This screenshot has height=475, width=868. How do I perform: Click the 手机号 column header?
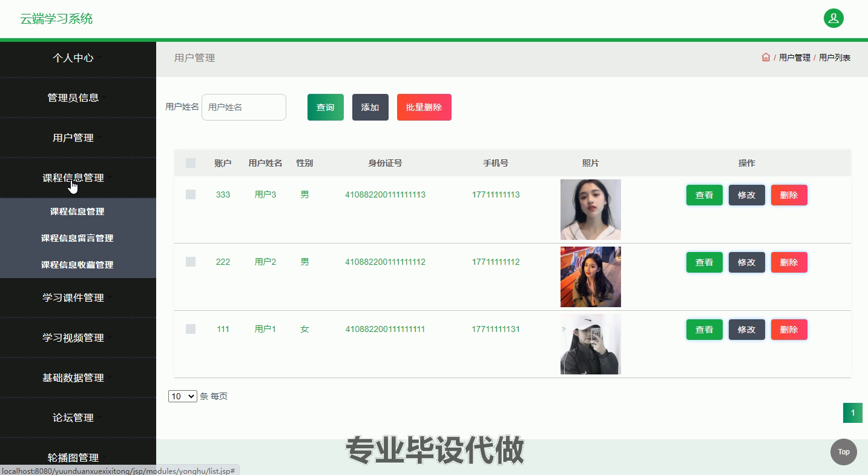(x=496, y=163)
